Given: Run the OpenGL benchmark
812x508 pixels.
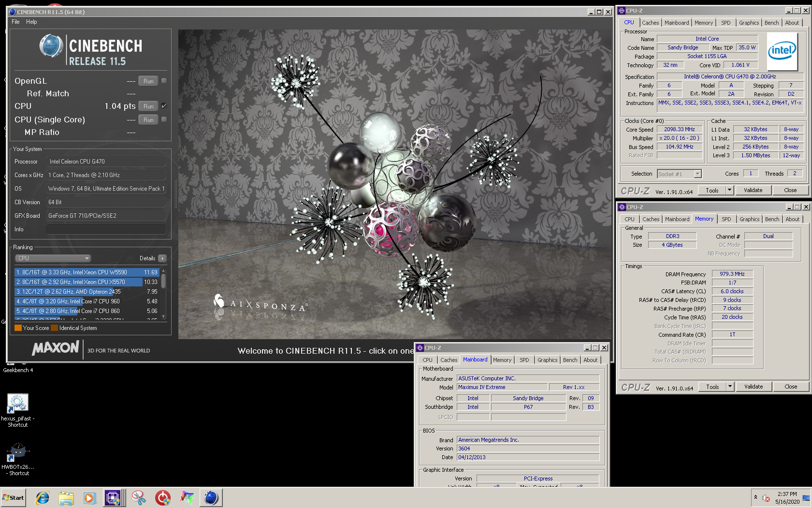Looking at the screenshot, I should pyautogui.click(x=148, y=81).
